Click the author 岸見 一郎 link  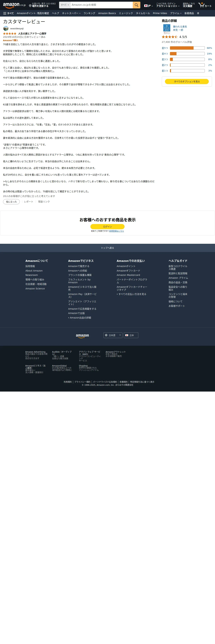178,30
